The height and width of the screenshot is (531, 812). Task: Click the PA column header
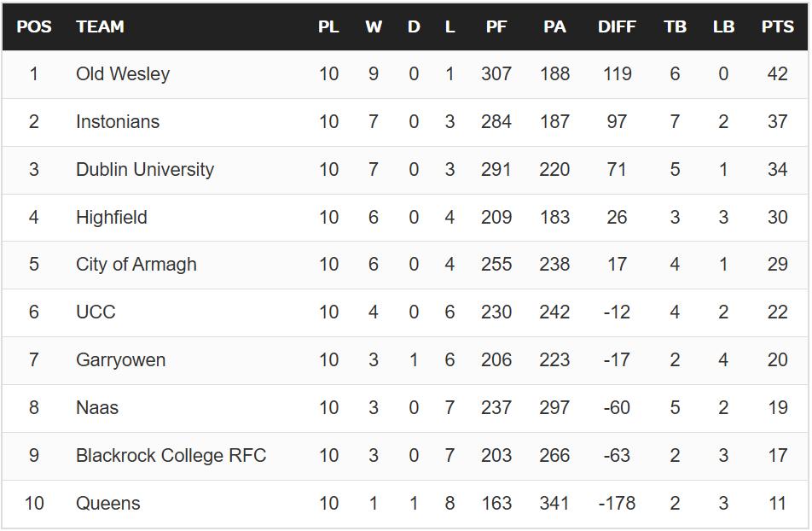(554, 26)
